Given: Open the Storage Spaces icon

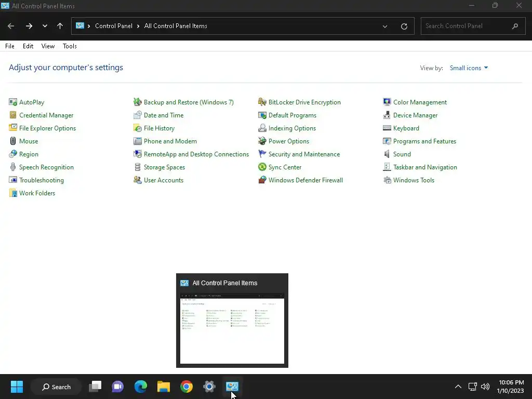Looking at the screenshot, I should point(137,167).
